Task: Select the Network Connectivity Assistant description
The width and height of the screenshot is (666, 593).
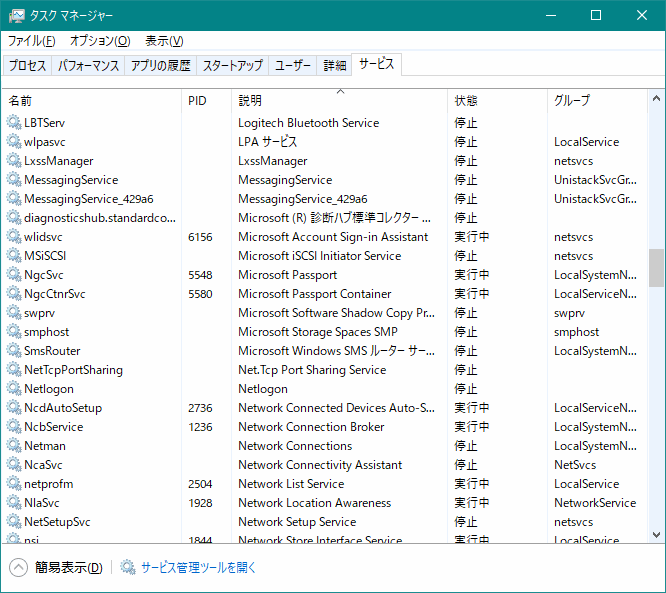Action: [x=320, y=465]
